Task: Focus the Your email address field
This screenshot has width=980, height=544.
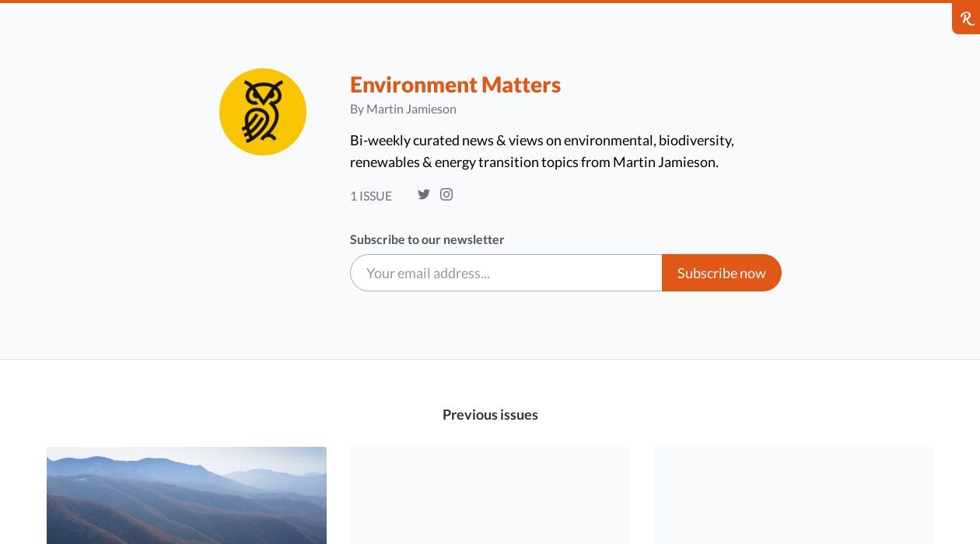Action: [x=506, y=273]
